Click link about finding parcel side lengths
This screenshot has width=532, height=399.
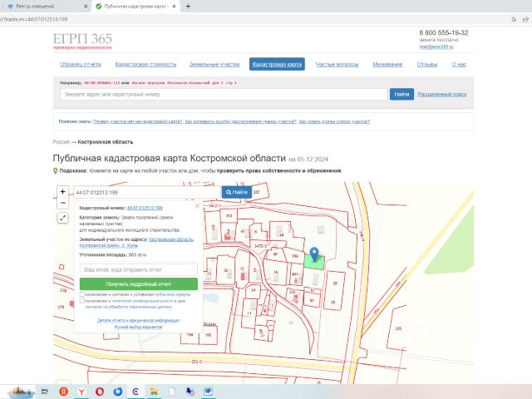[334, 121]
